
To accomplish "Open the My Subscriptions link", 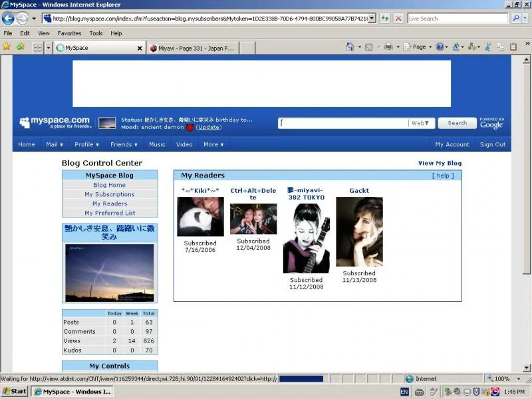I will 110,194.
